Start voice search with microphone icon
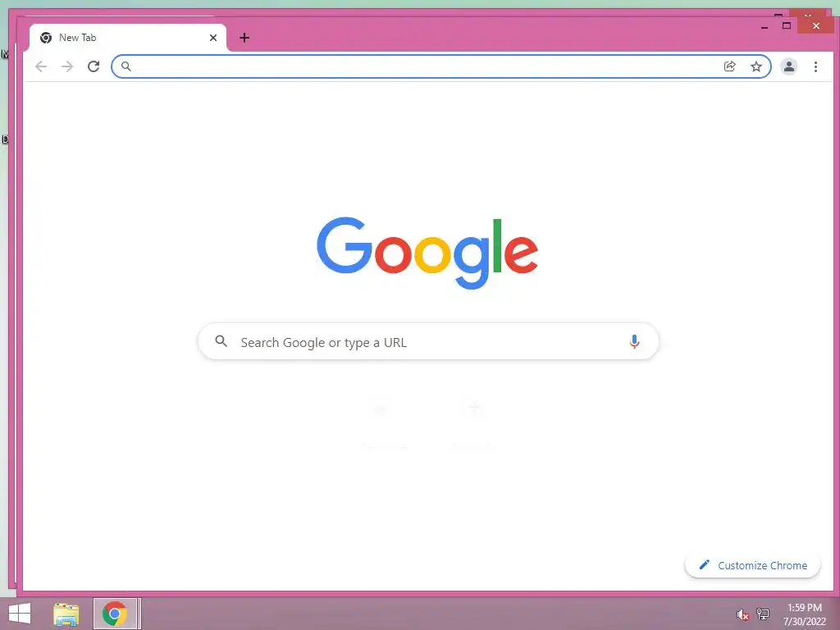 click(x=634, y=341)
